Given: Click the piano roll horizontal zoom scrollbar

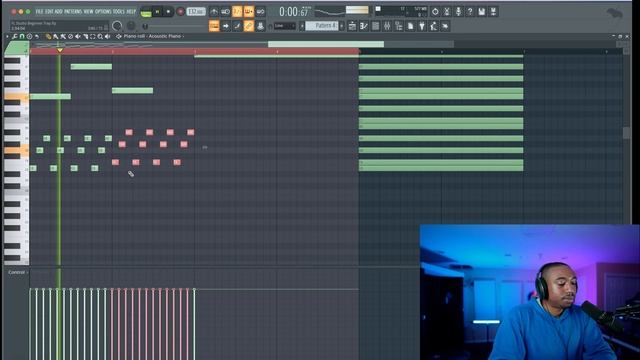Looking at the screenshot, I should click(326, 44).
